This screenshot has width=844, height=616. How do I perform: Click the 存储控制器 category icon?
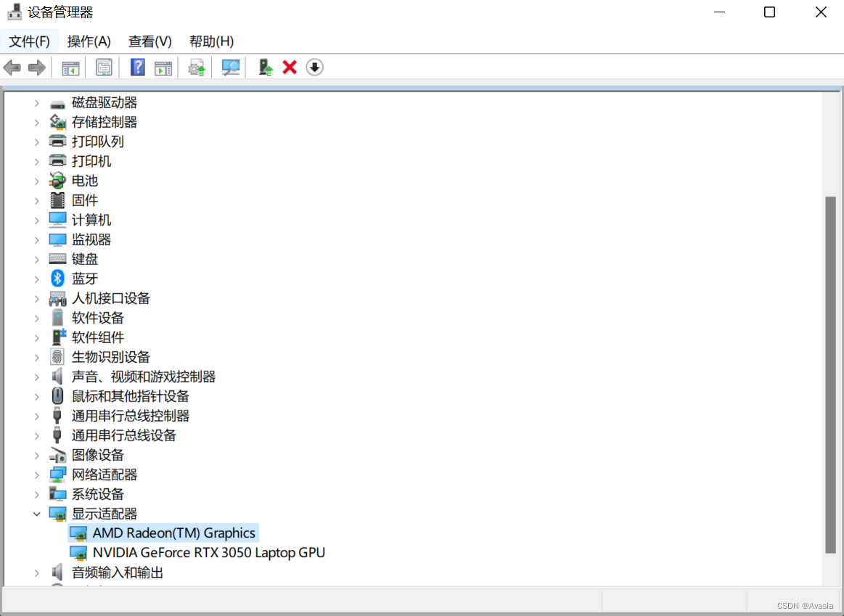(57, 122)
